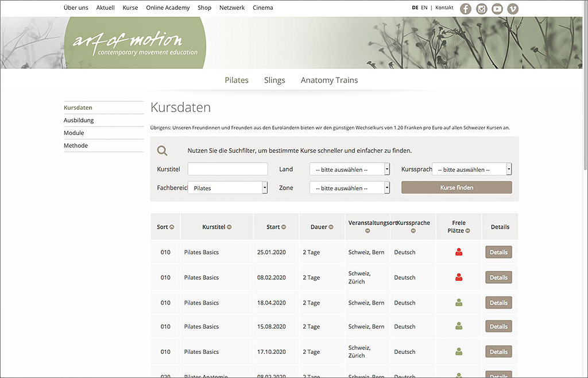The width and height of the screenshot is (588, 378).
Task: Open the Zone dropdown
Action: [x=349, y=188]
